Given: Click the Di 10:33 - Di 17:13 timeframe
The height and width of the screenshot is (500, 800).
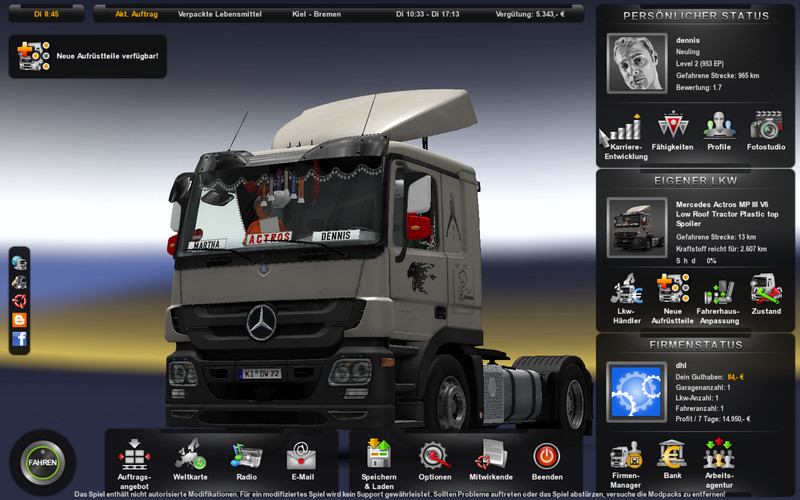Looking at the screenshot, I should pos(428,14).
